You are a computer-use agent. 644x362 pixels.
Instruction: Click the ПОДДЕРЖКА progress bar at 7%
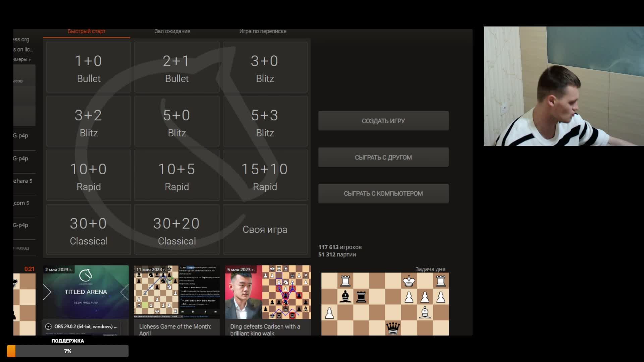point(68,351)
